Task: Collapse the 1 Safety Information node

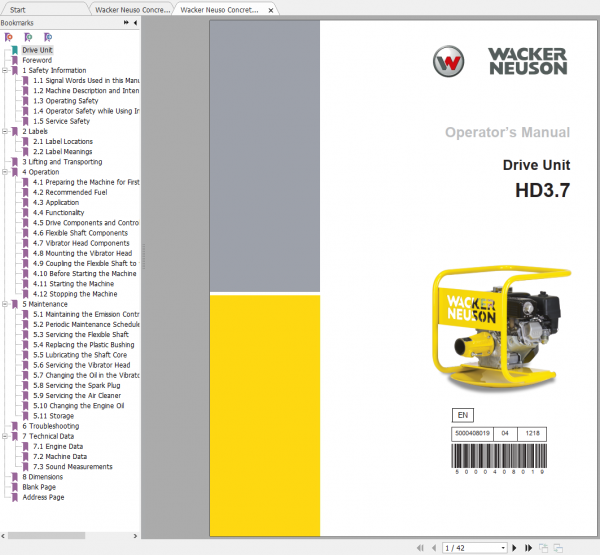Action: (x=5, y=70)
